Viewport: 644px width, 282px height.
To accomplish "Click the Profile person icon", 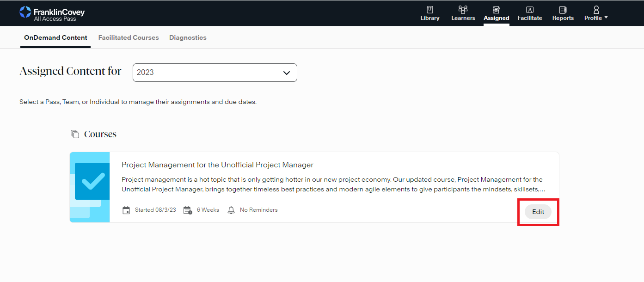I will (596, 10).
